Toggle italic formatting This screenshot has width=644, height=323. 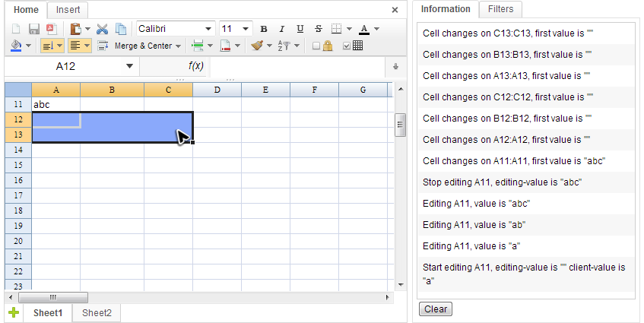pos(282,29)
